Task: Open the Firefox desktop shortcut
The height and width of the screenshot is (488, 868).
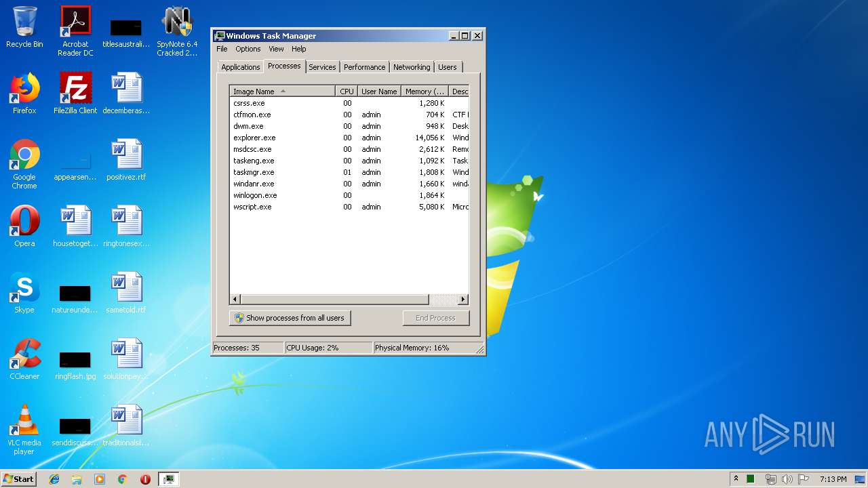Action: tap(24, 94)
